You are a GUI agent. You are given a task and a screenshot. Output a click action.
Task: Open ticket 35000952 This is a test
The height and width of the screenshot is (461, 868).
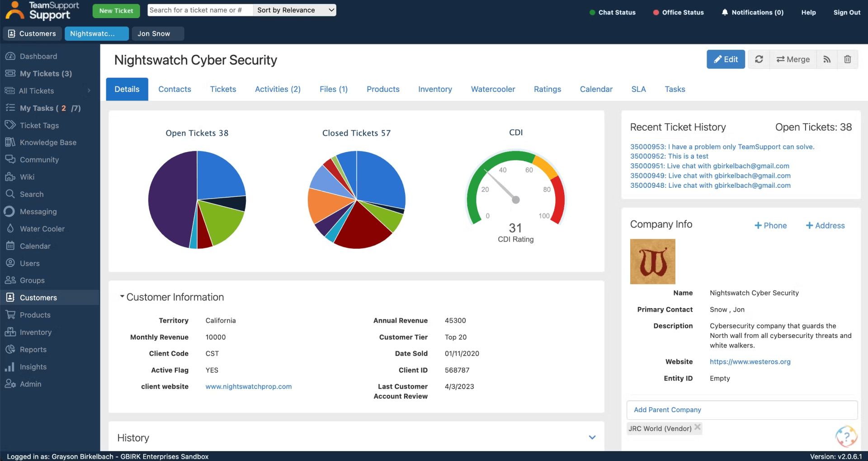point(669,156)
